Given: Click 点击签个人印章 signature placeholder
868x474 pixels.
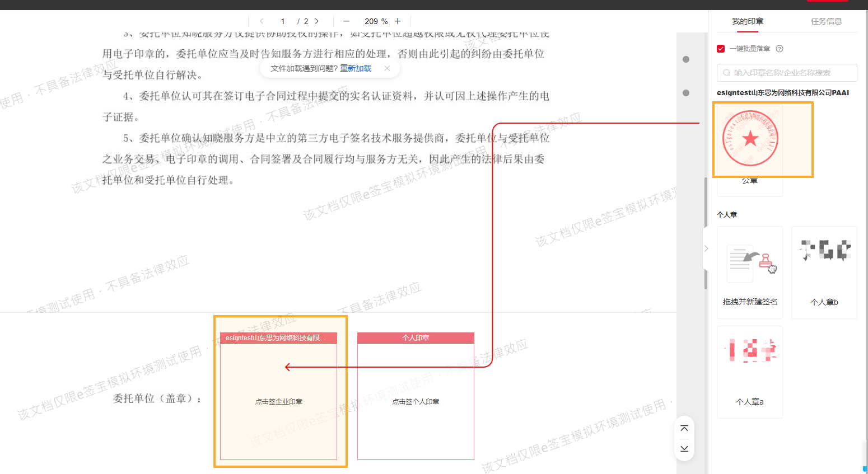Looking at the screenshot, I should pyautogui.click(x=415, y=401).
